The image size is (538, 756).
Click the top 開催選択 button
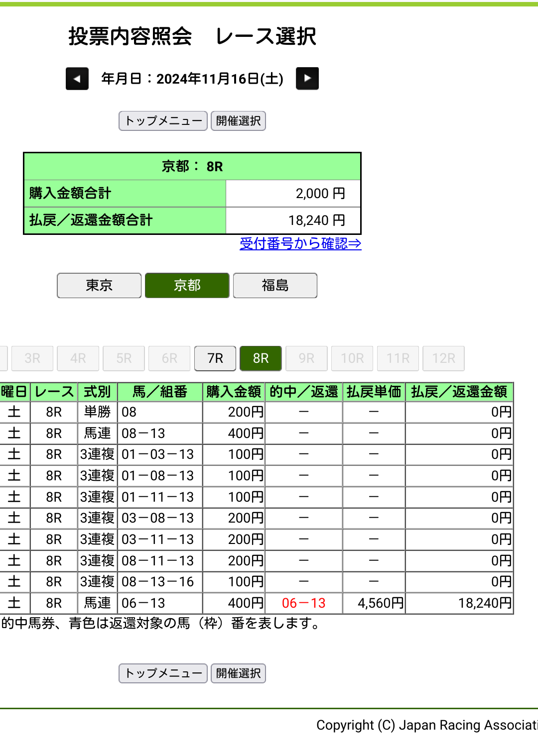click(238, 121)
